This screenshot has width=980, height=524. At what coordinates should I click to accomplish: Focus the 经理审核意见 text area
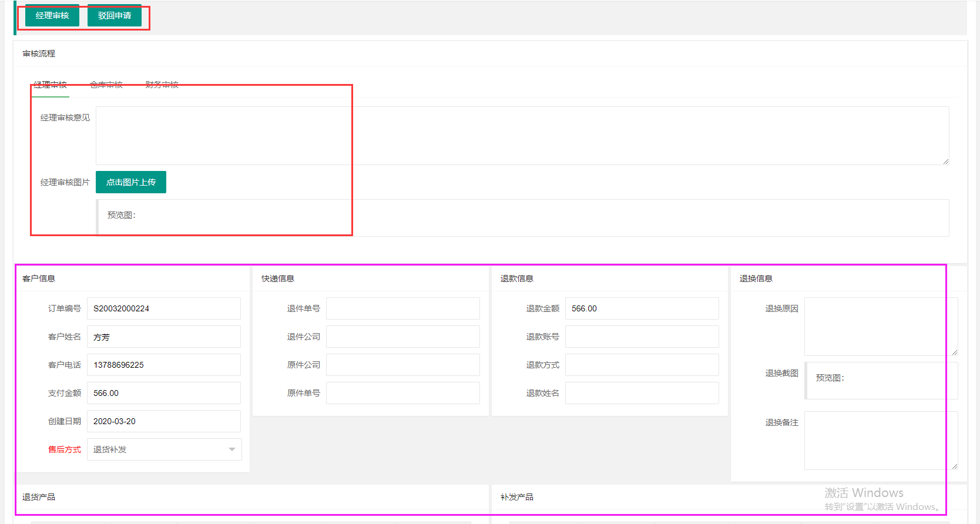pyautogui.click(x=522, y=136)
